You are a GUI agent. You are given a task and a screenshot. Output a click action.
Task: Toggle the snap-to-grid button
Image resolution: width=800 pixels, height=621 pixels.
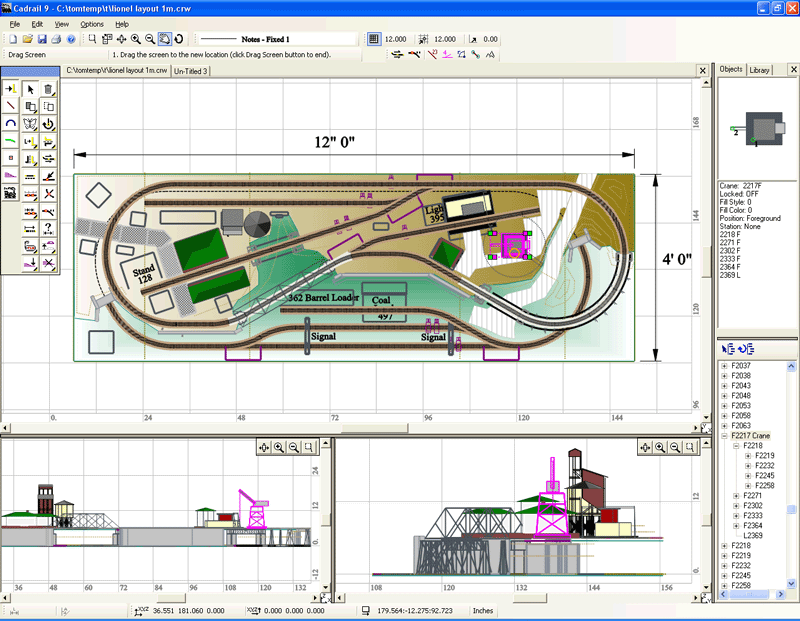[423, 39]
